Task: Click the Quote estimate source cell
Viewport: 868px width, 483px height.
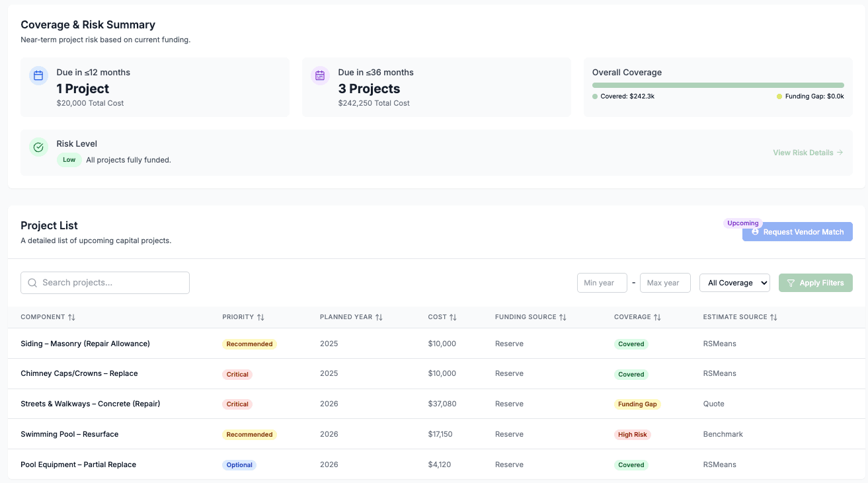Action: (x=714, y=404)
